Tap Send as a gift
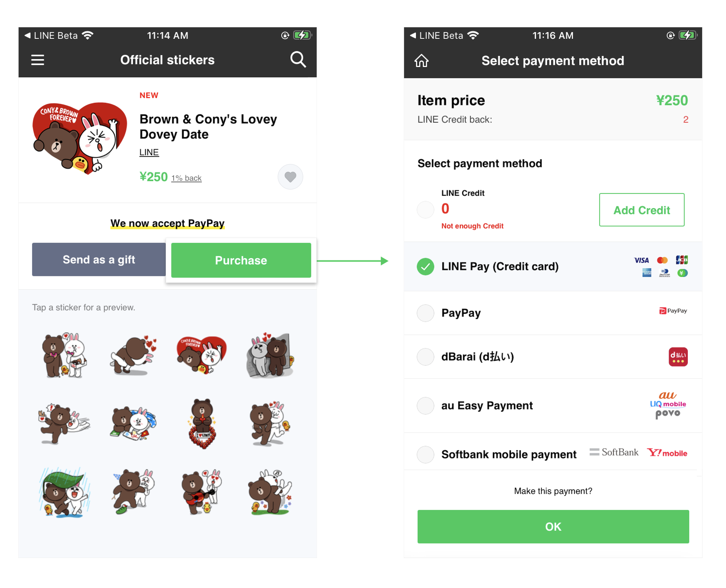 [x=99, y=259]
